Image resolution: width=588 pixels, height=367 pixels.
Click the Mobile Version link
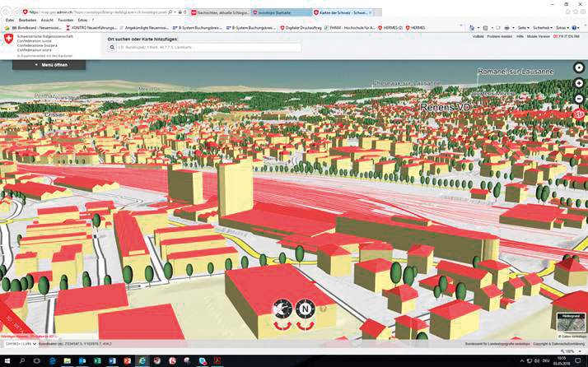coord(539,36)
